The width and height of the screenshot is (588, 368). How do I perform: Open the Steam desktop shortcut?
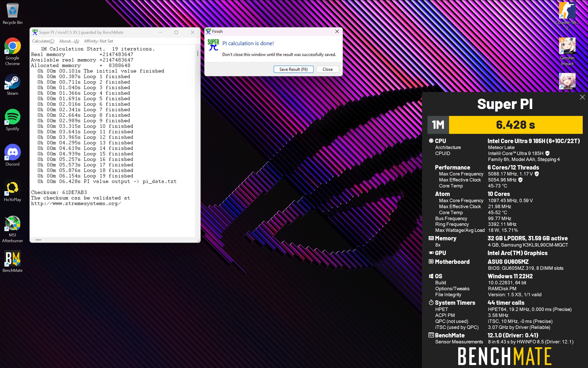click(x=12, y=85)
